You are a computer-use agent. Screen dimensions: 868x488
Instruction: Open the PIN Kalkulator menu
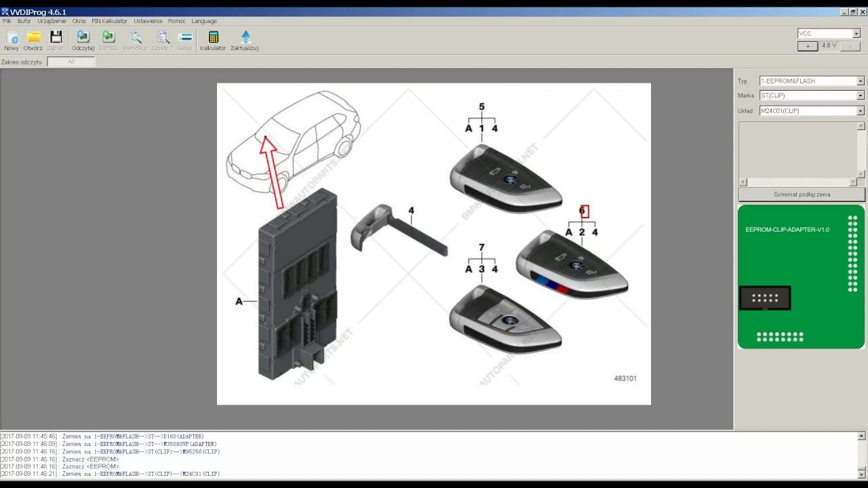110,21
